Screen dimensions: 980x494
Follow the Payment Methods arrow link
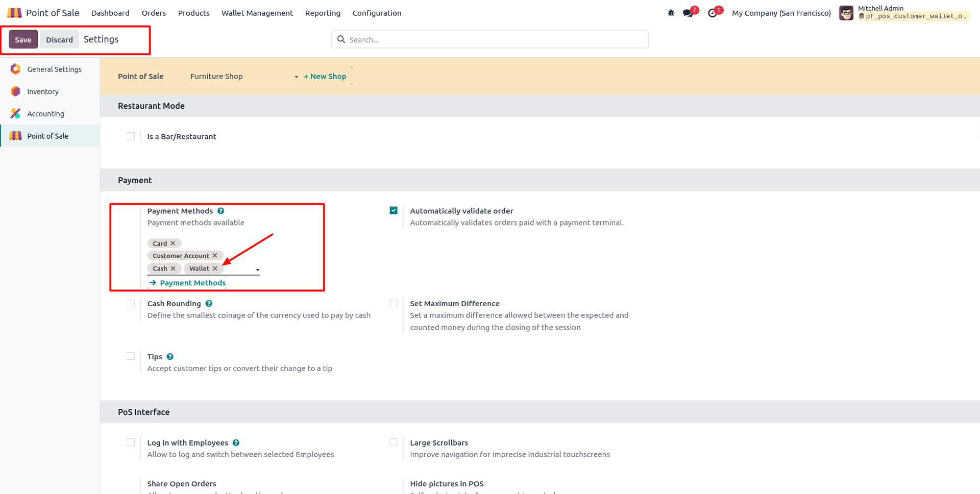click(x=187, y=283)
